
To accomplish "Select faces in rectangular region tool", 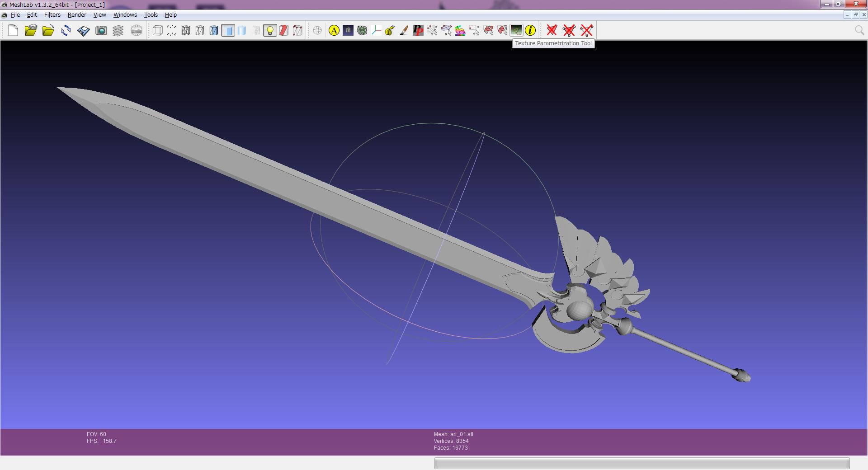I will 488,30.
